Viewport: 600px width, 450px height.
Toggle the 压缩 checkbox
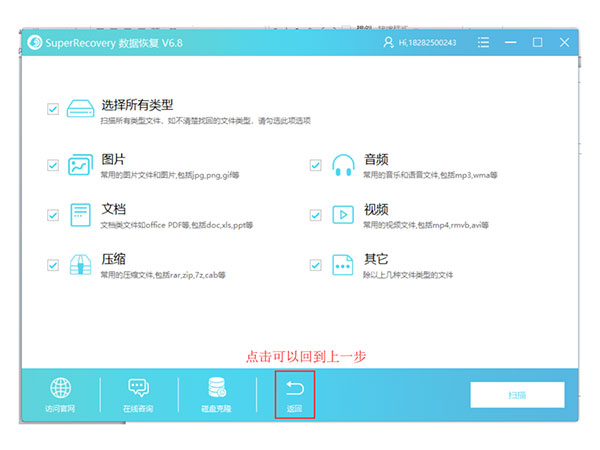tap(53, 265)
